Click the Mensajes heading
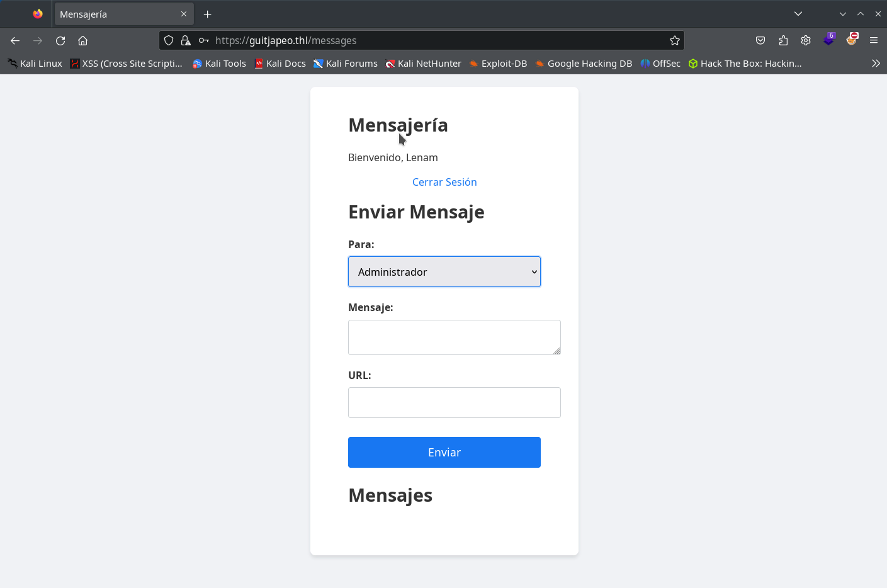The width and height of the screenshot is (887, 588). pos(390,495)
